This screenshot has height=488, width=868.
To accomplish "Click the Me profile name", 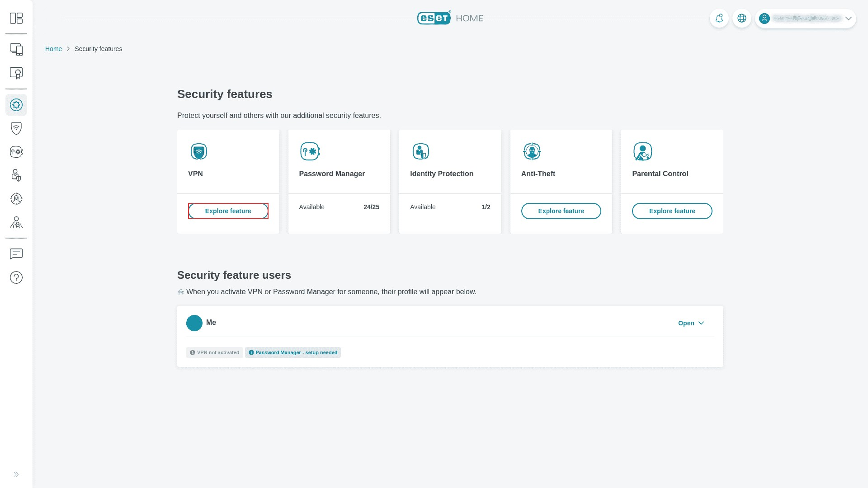I will pyautogui.click(x=211, y=323).
